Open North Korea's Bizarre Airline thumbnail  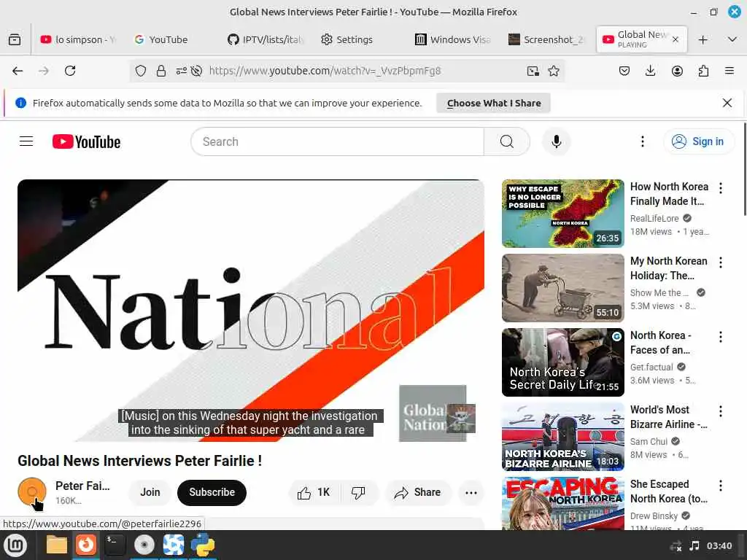[562, 436]
